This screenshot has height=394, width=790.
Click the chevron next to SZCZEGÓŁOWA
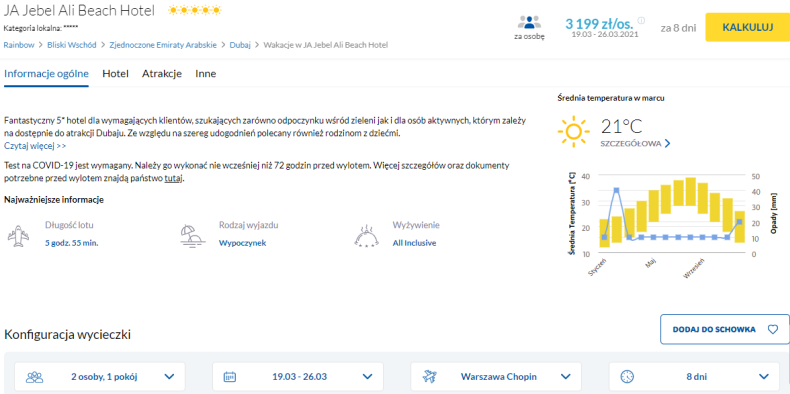[668, 144]
